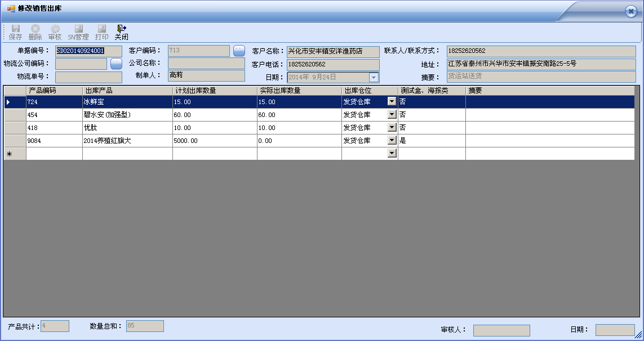
Task: Select the row for product 优肽
Action: pyautogui.click(x=15, y=128)
